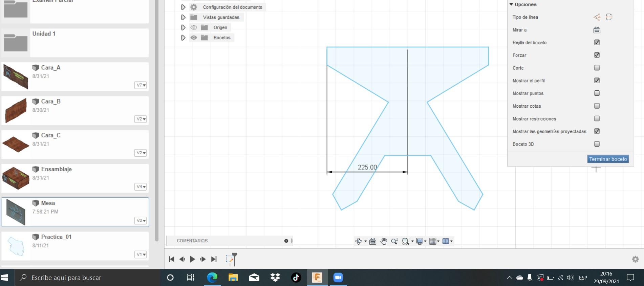
Task: Open version dropdown V1 for Practica_01
Action: (x=141, y=255)
